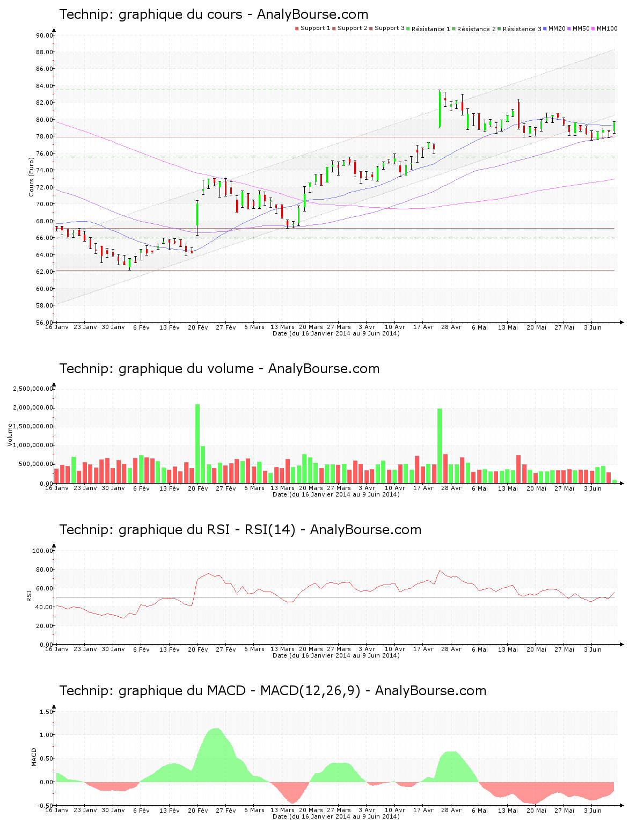Click the '1,000,000.00' volume axis value

(x=33, y=446)
